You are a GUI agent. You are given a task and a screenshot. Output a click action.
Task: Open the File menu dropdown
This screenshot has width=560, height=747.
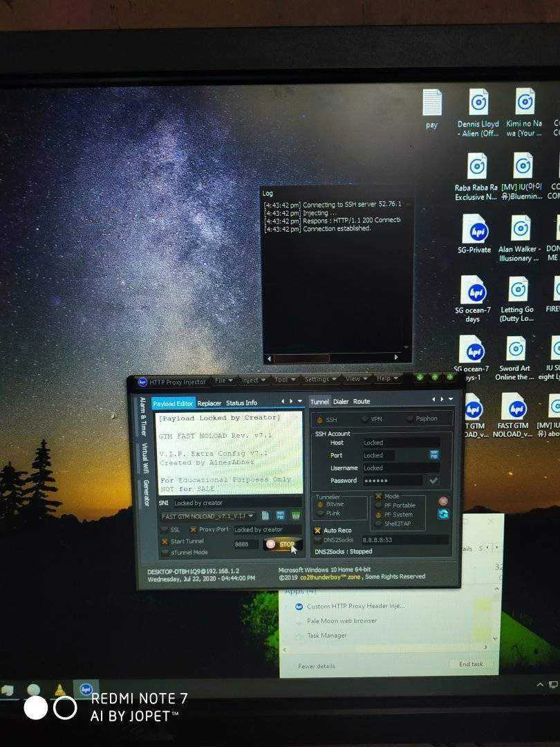tap(224, 380)
